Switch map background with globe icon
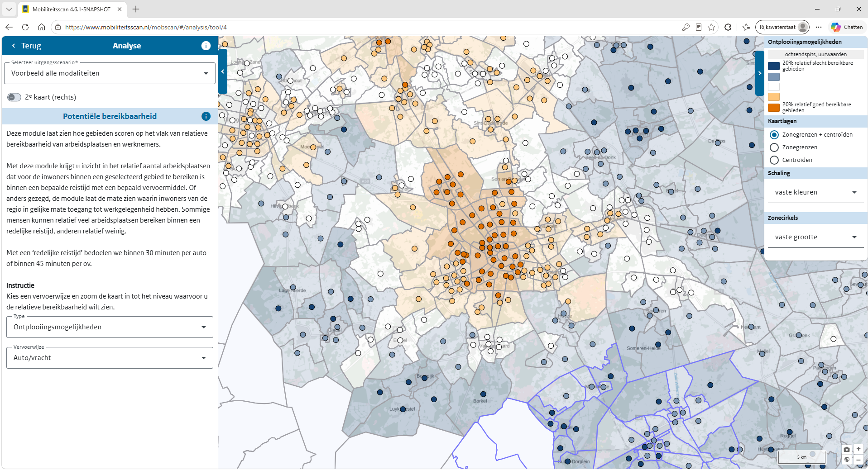Screen dimensions: 868x470 point(847,460)
